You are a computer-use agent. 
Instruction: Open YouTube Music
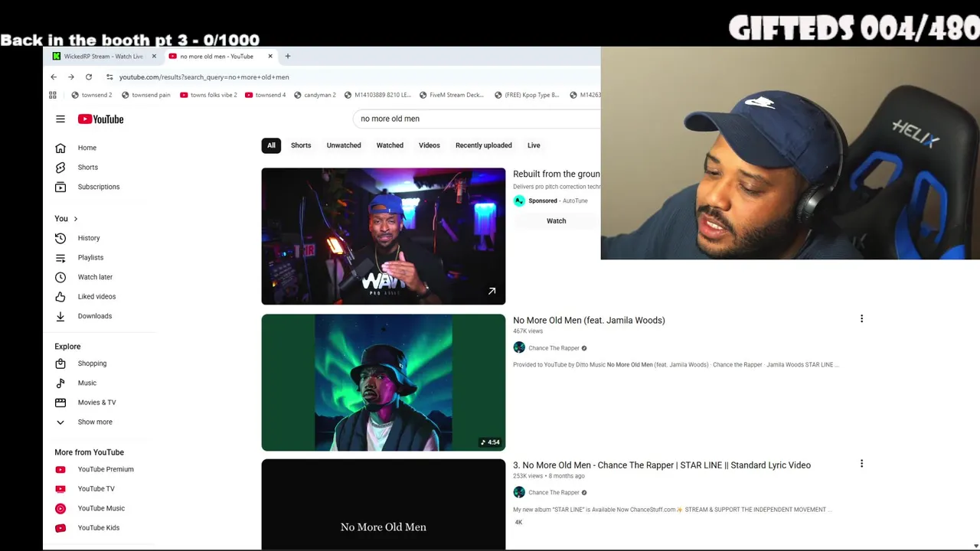tap(100, 508)
